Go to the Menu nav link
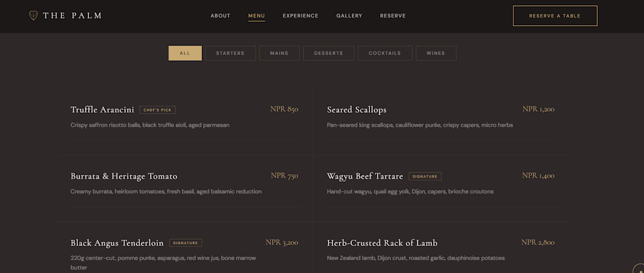 (x=256, y=16)
